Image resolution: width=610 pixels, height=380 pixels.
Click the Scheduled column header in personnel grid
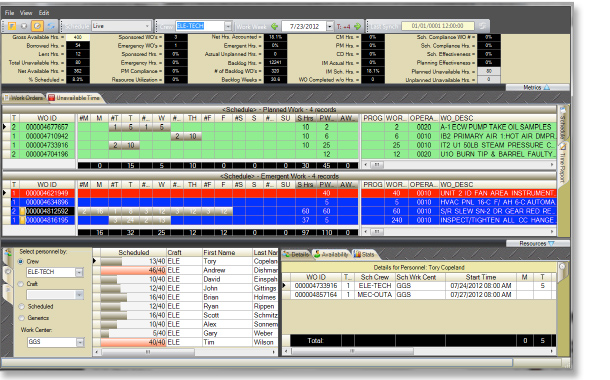point(133,252)
